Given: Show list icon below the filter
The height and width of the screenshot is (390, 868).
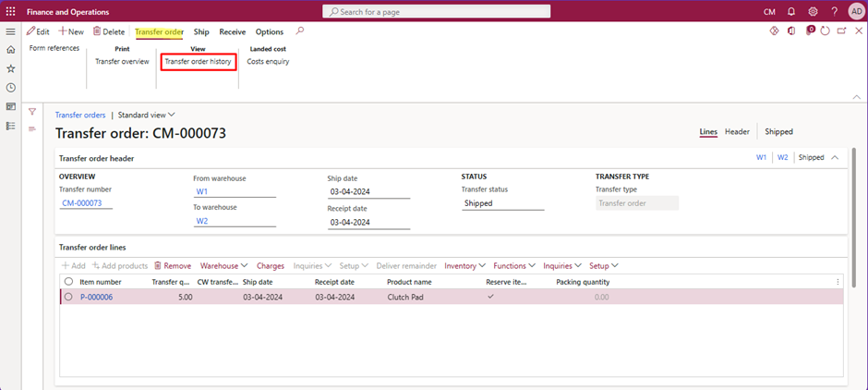Looking at the screenshot, I should (x=32, y=128).
